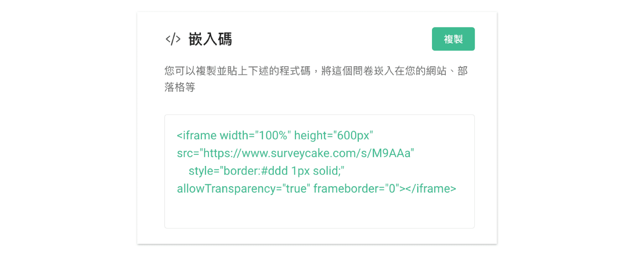Click the frameborder="0" attribute

[x=356, y=189]
